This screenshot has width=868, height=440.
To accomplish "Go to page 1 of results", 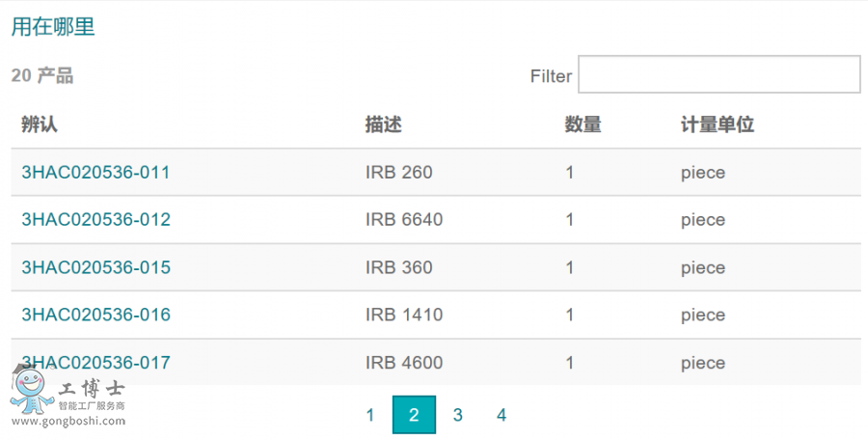I will pyautogui.click(x=370, y=415).
